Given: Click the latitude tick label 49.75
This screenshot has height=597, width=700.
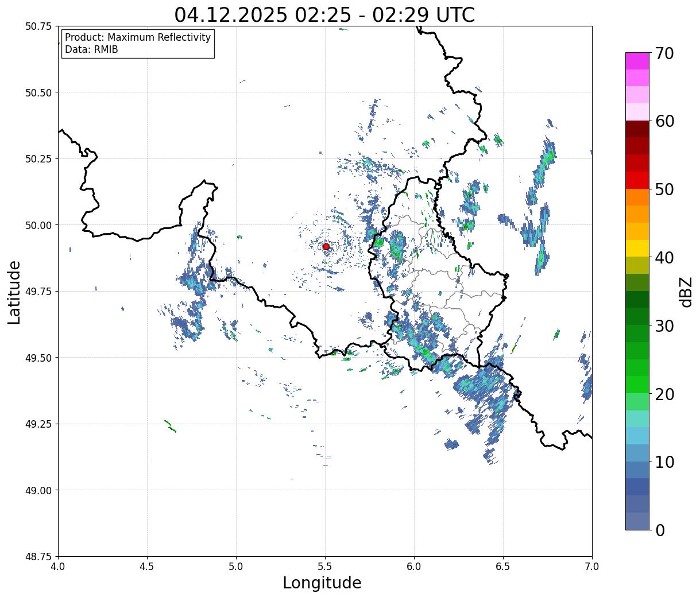Looking at the screenshot, I should click(x=38, y=292).
